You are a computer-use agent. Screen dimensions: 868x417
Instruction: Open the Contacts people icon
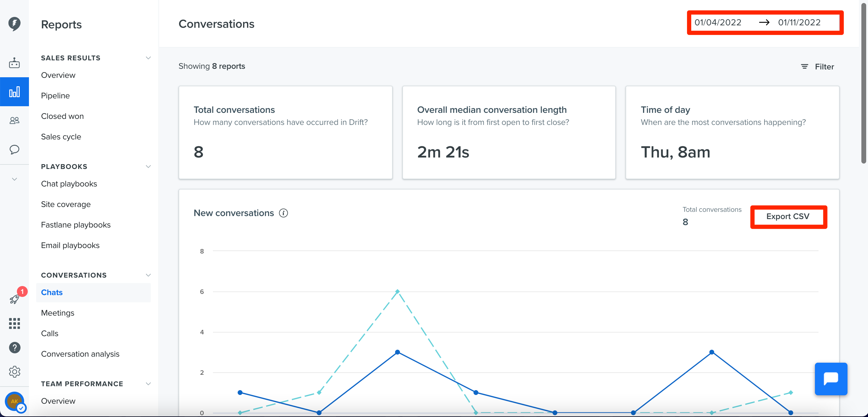[x=14, y=120]
